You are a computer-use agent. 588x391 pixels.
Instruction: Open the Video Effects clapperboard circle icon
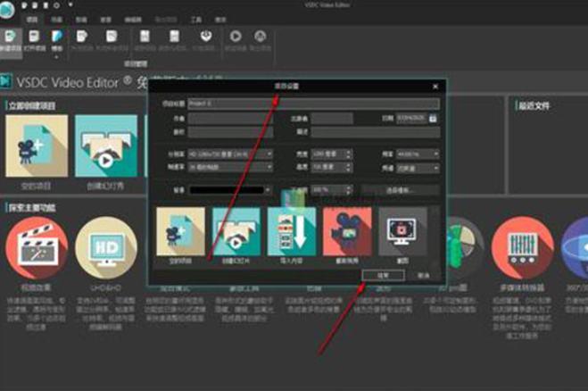point(37,247)
